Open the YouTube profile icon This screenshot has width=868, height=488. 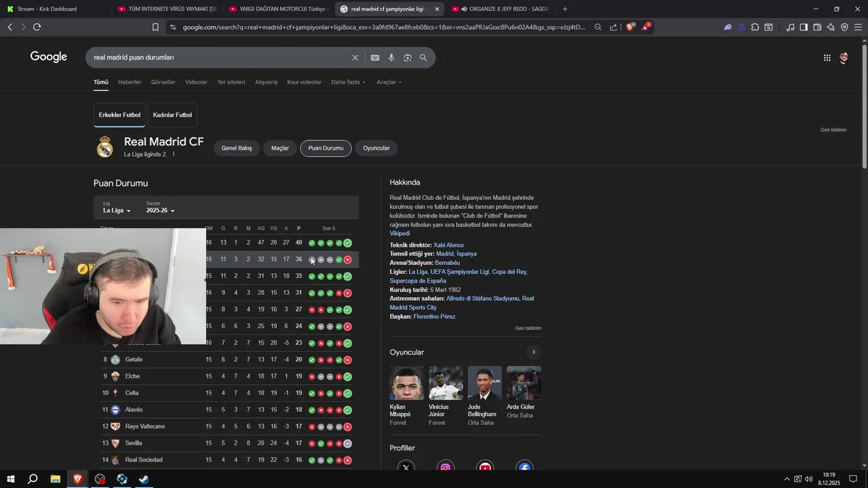(x=485, y=466)
